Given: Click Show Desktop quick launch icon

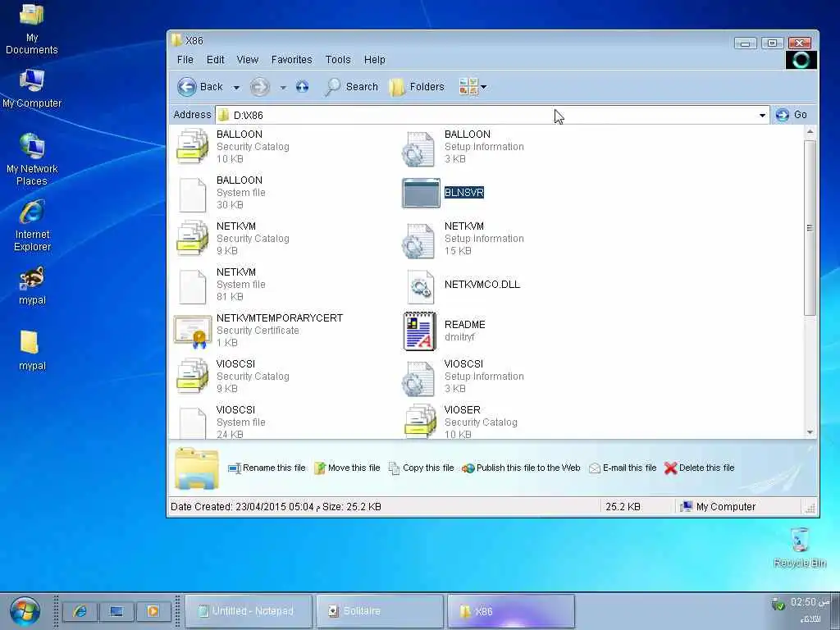Looking at the screenshot, I should 116,610.
